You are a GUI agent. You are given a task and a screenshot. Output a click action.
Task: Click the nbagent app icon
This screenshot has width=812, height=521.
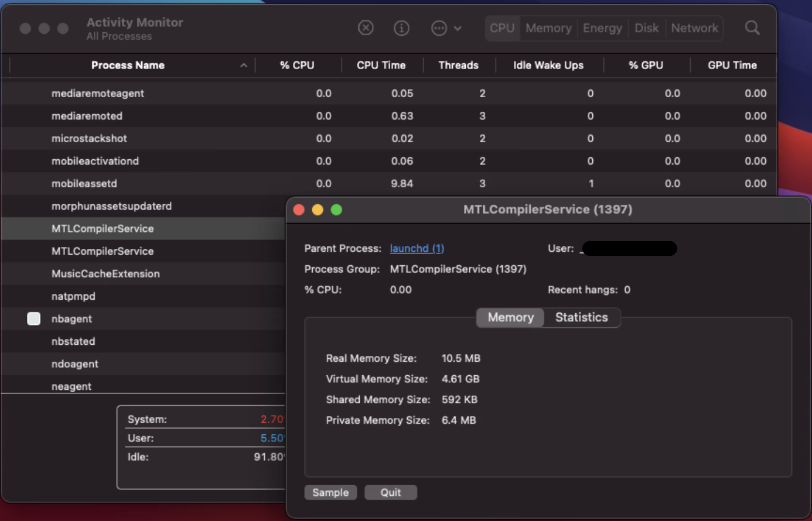34,318
